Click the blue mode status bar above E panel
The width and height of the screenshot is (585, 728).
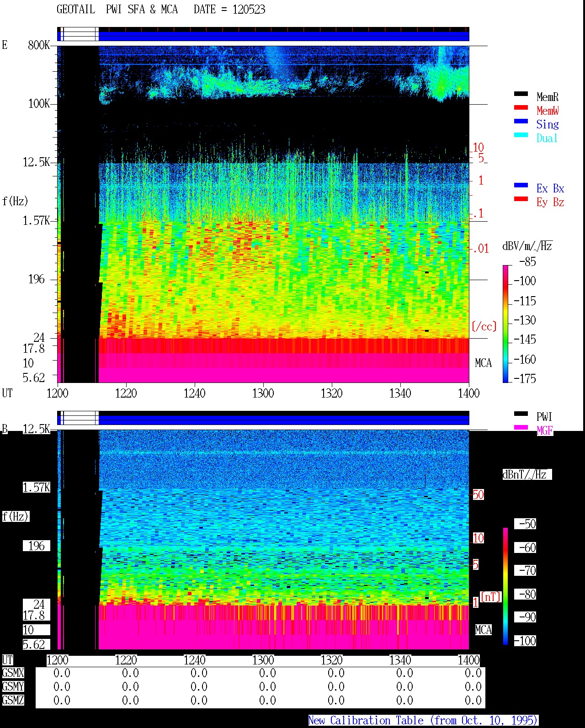(263, 34)
